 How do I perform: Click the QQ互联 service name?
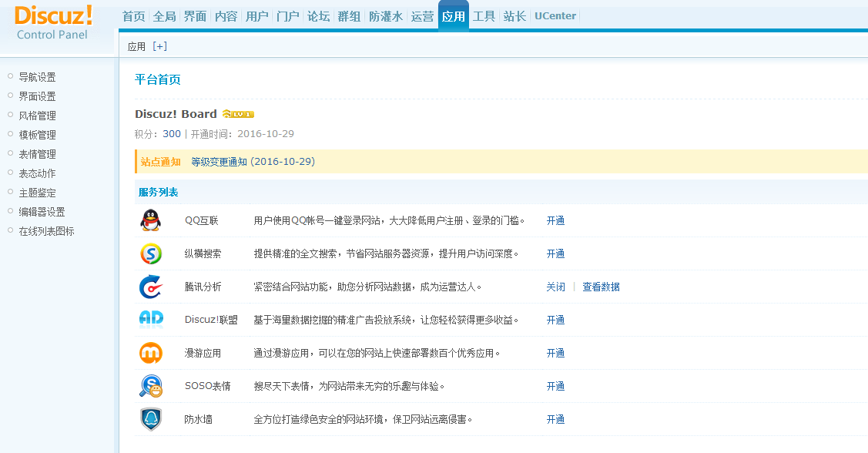point(202,220)
